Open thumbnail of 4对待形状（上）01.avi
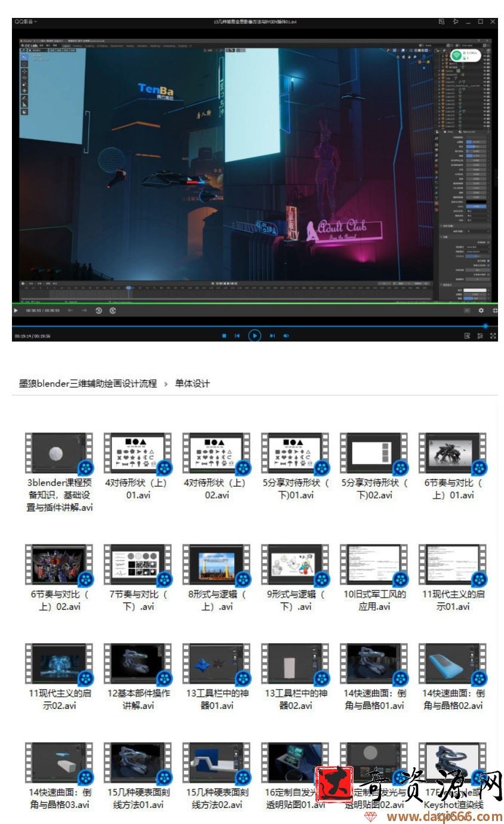504x824 pixels. point(137,454)
